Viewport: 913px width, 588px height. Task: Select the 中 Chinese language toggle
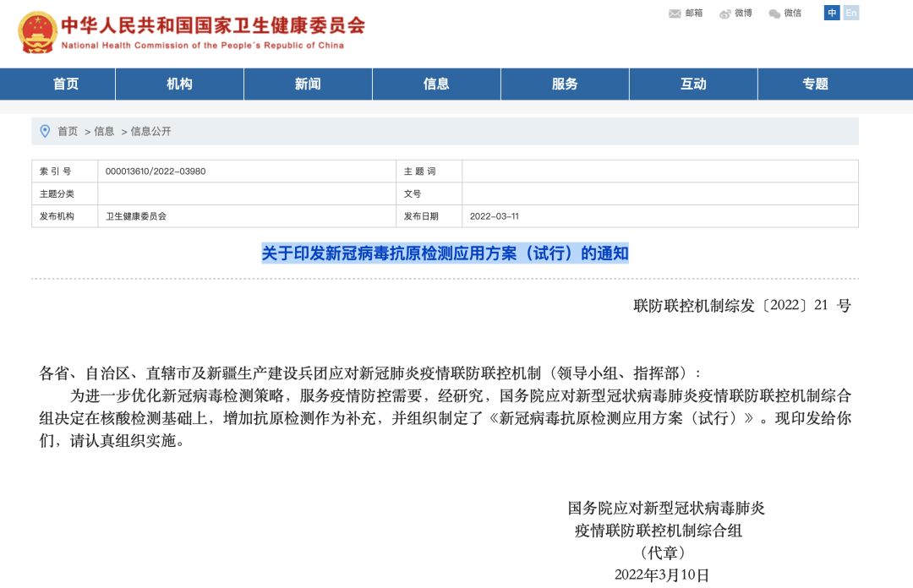[x=831, y=14]
